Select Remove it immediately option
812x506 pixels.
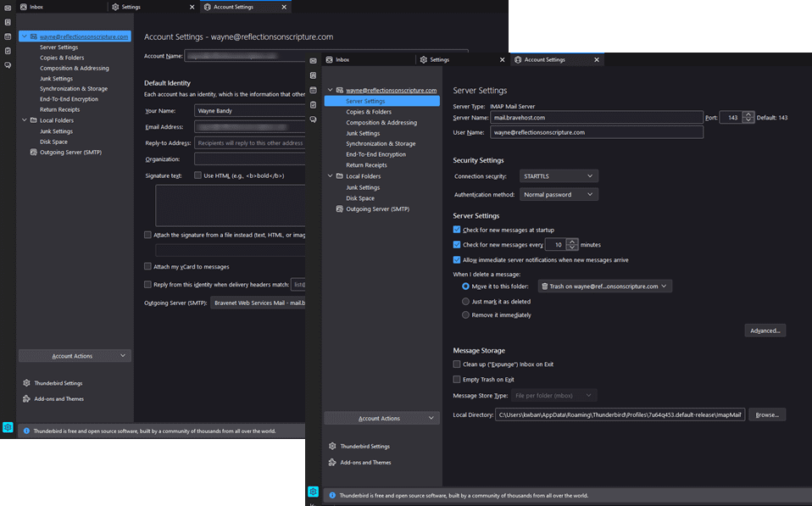coord(465,315)
